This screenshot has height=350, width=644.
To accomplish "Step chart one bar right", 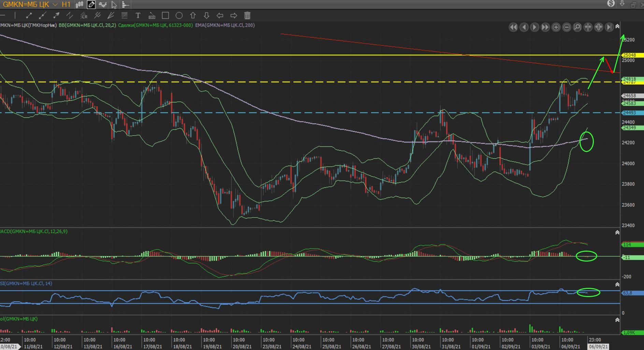I will (534, 27).
